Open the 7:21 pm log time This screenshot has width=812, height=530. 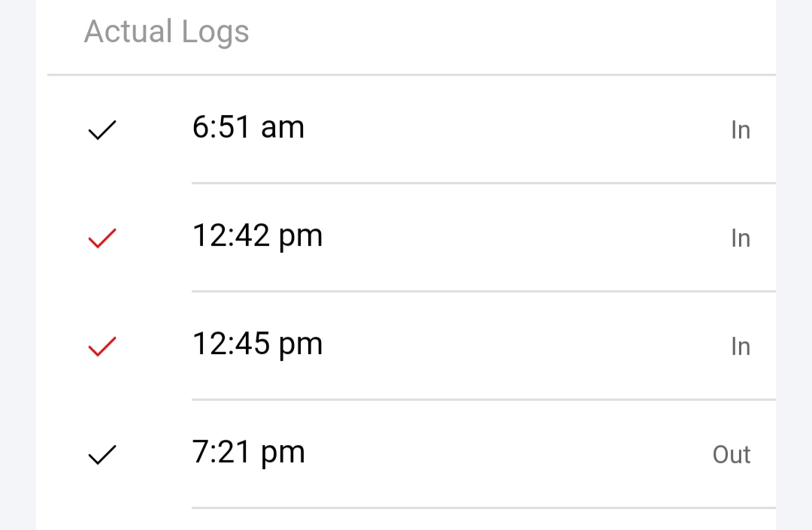248,453
